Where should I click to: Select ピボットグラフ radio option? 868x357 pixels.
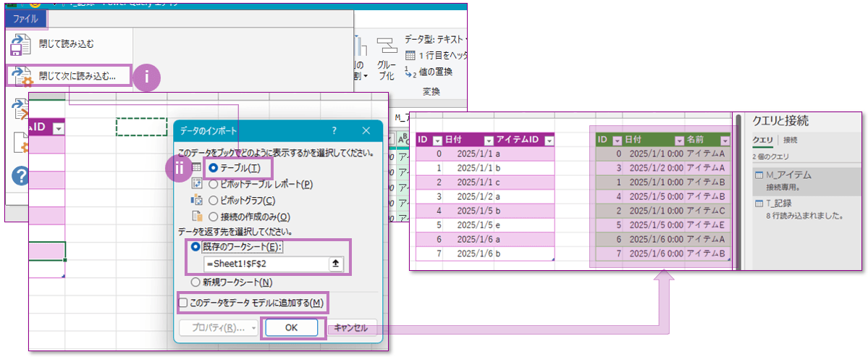(213, 200)
